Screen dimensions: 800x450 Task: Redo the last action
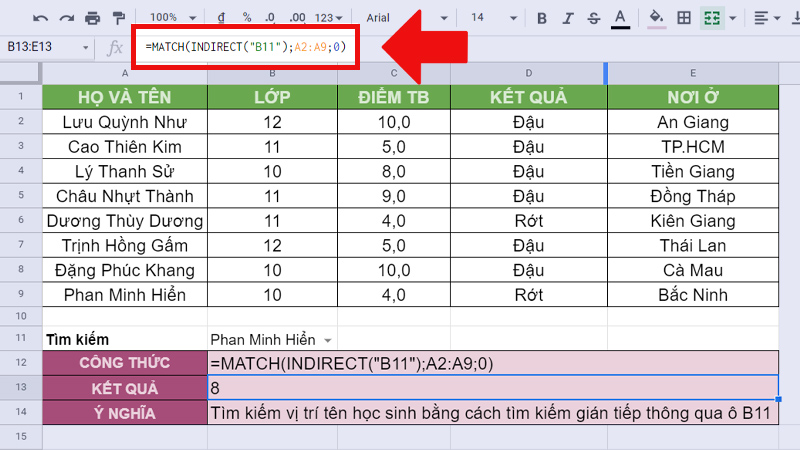point(66,18)
